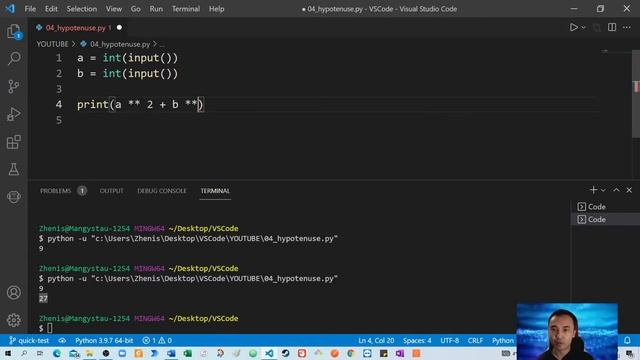Click the unsaved dot on the editor tab

coord(119,27)
